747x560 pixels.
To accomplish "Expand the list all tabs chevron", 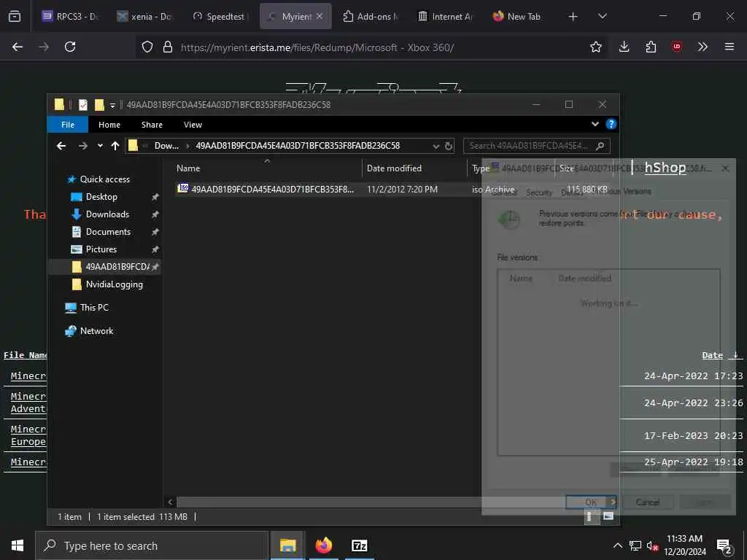I will (x=602, y=16).
